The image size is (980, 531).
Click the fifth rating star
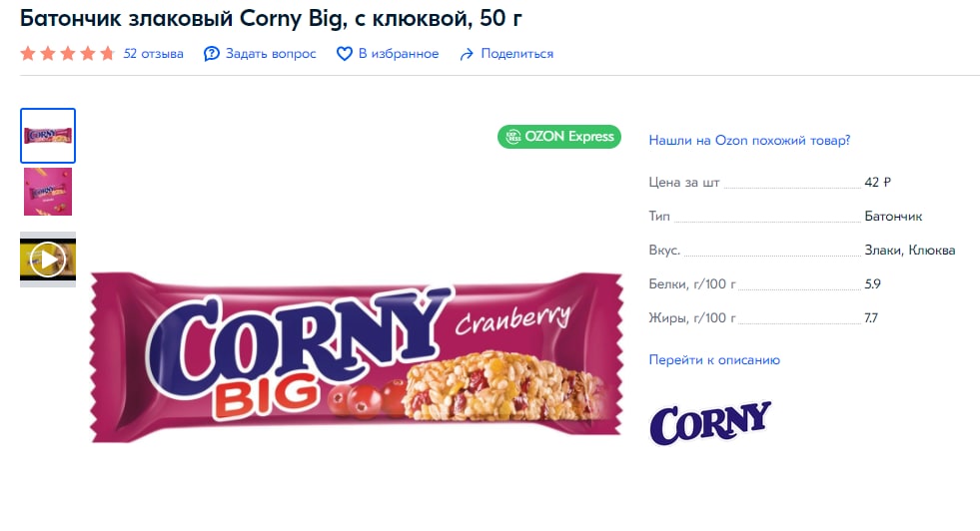108,54
